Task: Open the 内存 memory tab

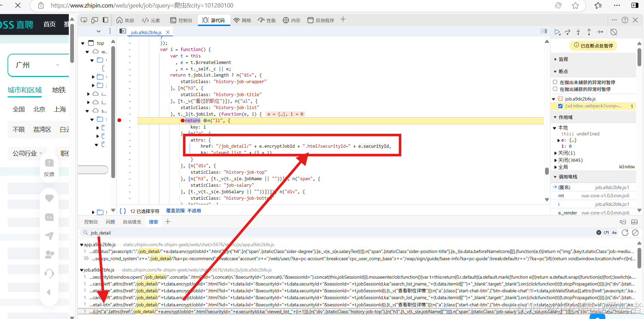Action: tap(292, 20)
